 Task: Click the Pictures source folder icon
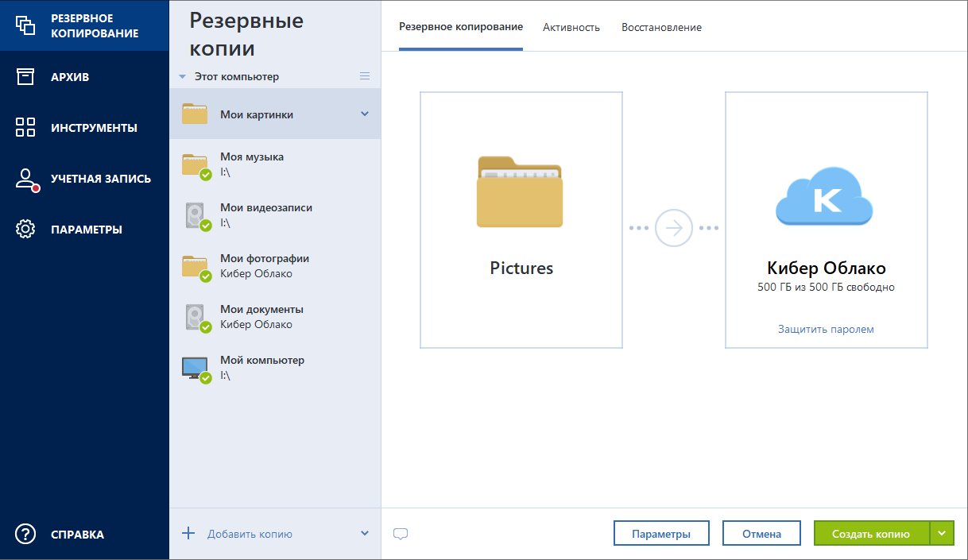click(520, 192)
